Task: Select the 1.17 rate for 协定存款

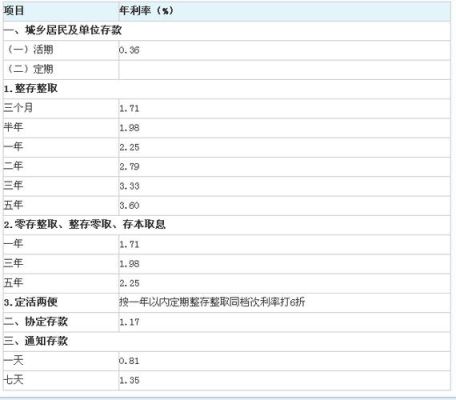Action: [129, 322]
